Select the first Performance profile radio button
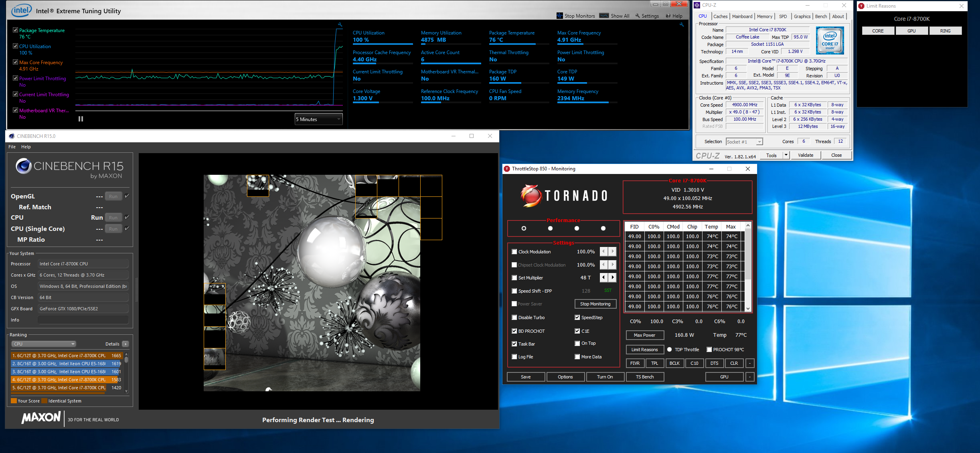 tap(524, 229)
